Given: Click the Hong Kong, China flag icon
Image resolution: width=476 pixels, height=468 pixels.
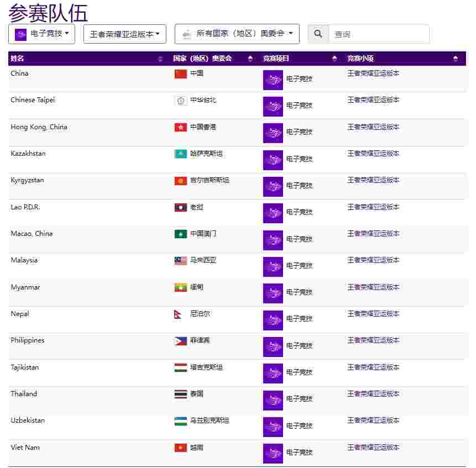Looking at the screenshot, I should click(181, 127).
